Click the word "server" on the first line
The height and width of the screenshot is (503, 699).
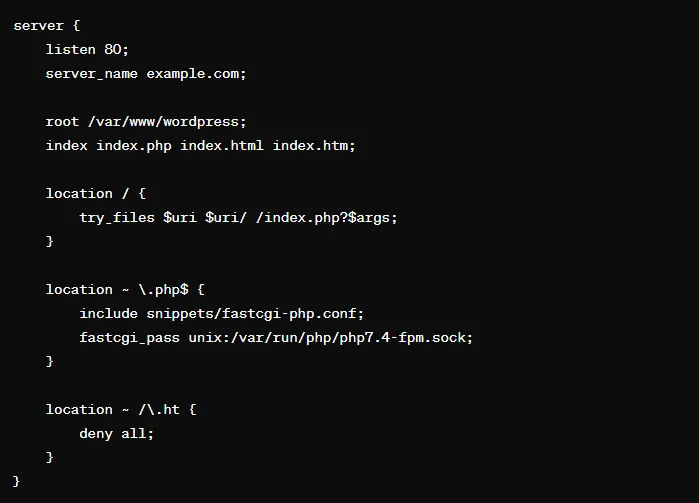(x=38, y=25)
